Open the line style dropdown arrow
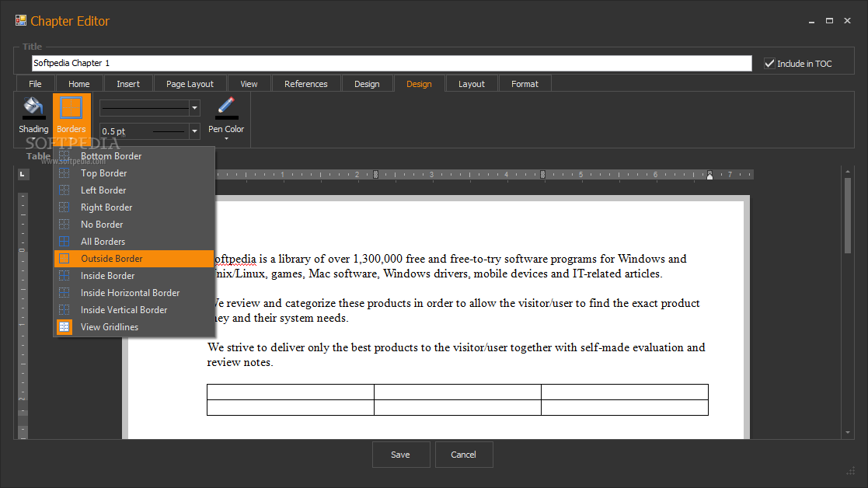The image size is (868, 488). 194,108
